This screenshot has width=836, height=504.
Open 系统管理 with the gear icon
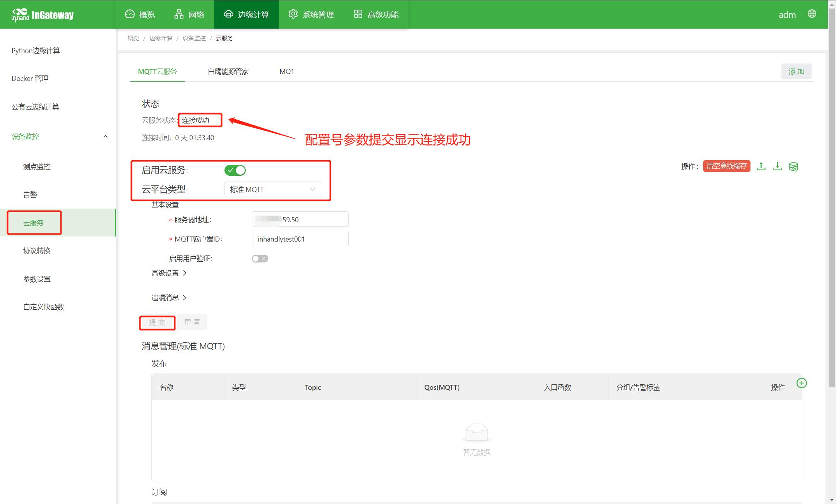(311, 14)
